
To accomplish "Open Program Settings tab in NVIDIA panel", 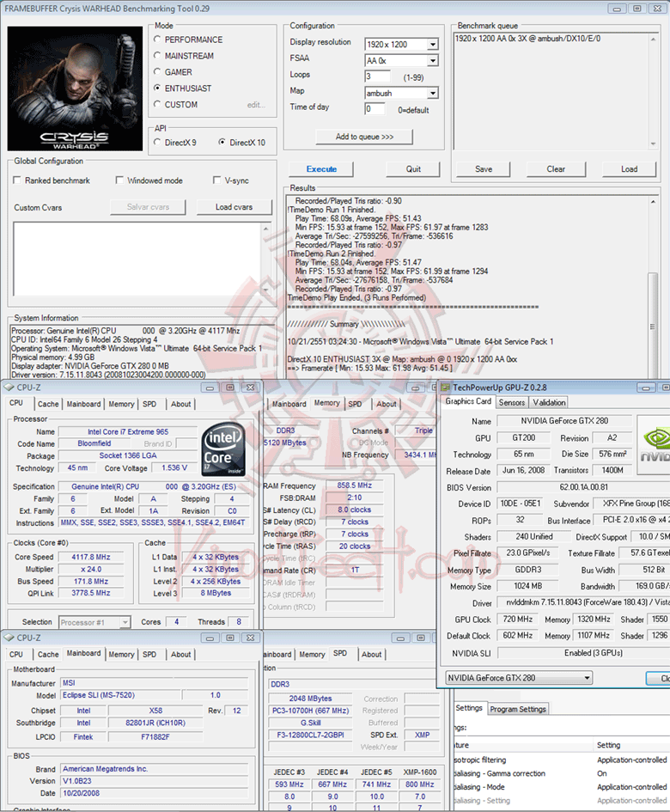I will (x=518, y=709).
